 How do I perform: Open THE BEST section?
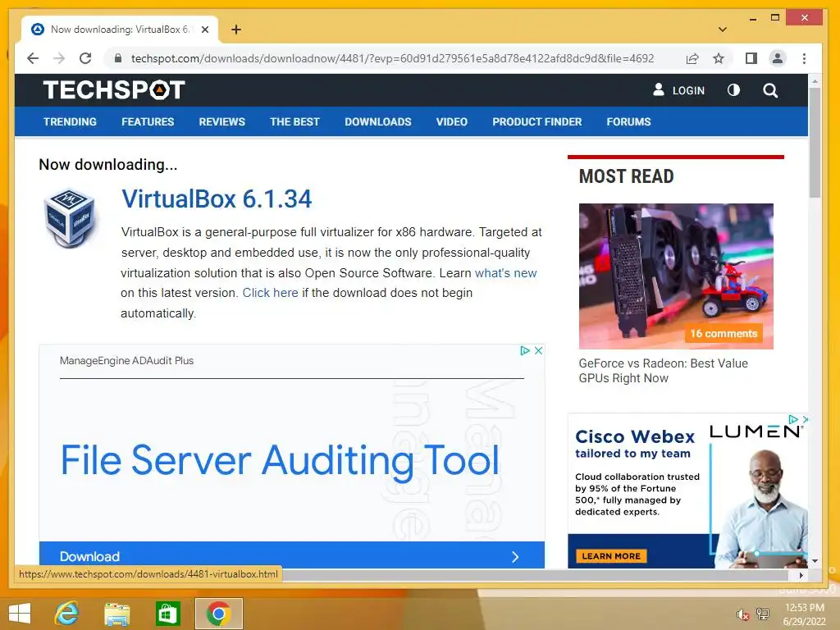point(294,121)
